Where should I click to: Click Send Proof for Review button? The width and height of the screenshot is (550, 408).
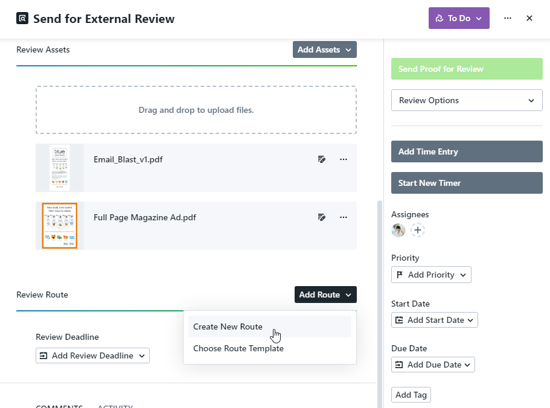point(467,69)
